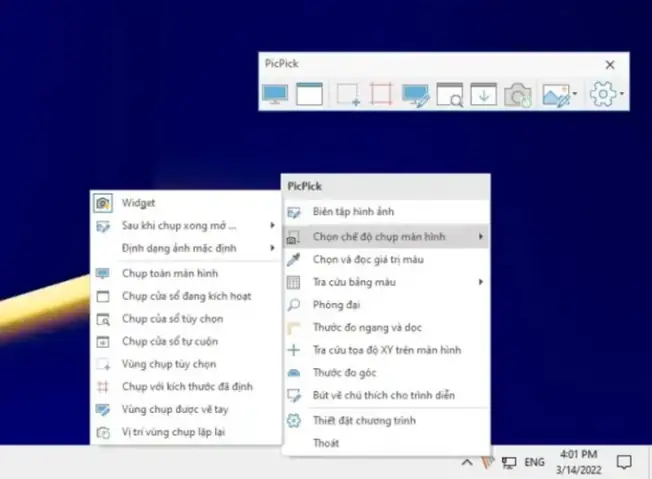Expand 'Định dạng ảnh mặc định' submenu
The image size is (652, 479).
coord(185,248)
